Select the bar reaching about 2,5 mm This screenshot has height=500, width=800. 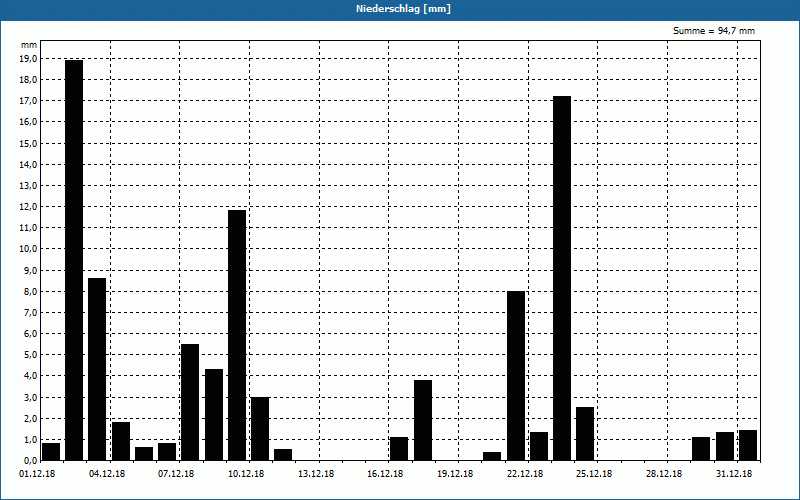[x=585, y=434]
